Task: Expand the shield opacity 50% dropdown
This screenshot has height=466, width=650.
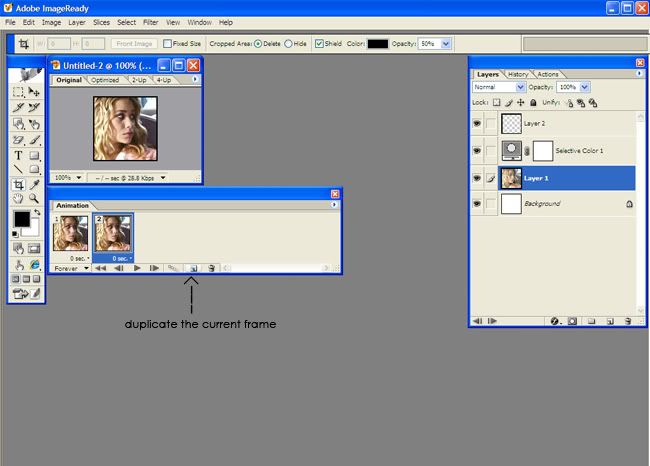Action: point(446,44)
